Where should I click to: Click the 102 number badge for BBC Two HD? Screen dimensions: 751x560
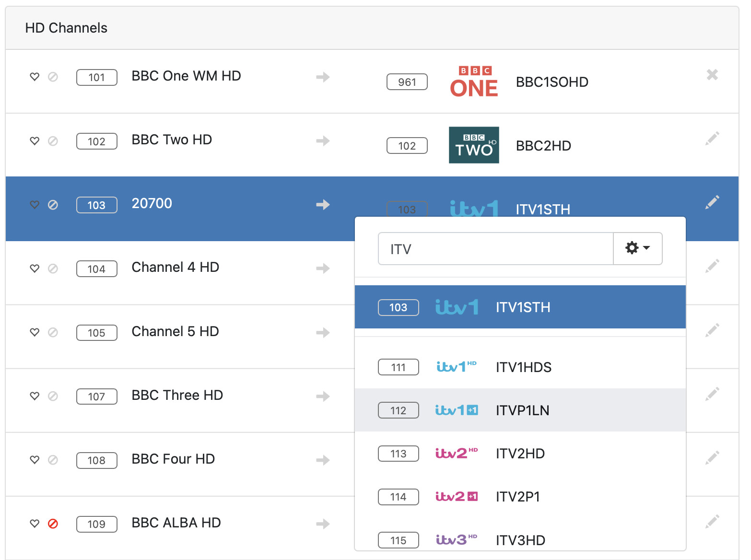96,141
